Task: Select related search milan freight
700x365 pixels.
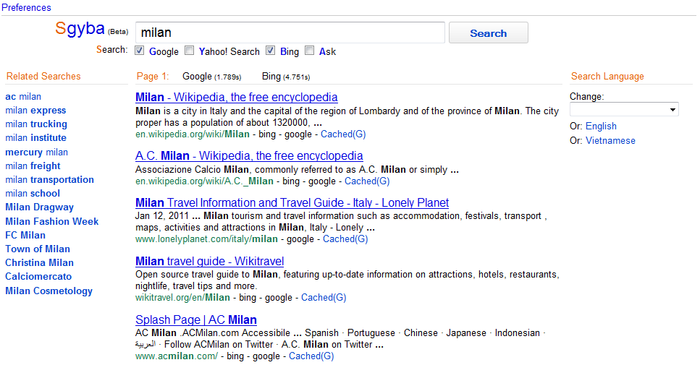Action: 33,166
